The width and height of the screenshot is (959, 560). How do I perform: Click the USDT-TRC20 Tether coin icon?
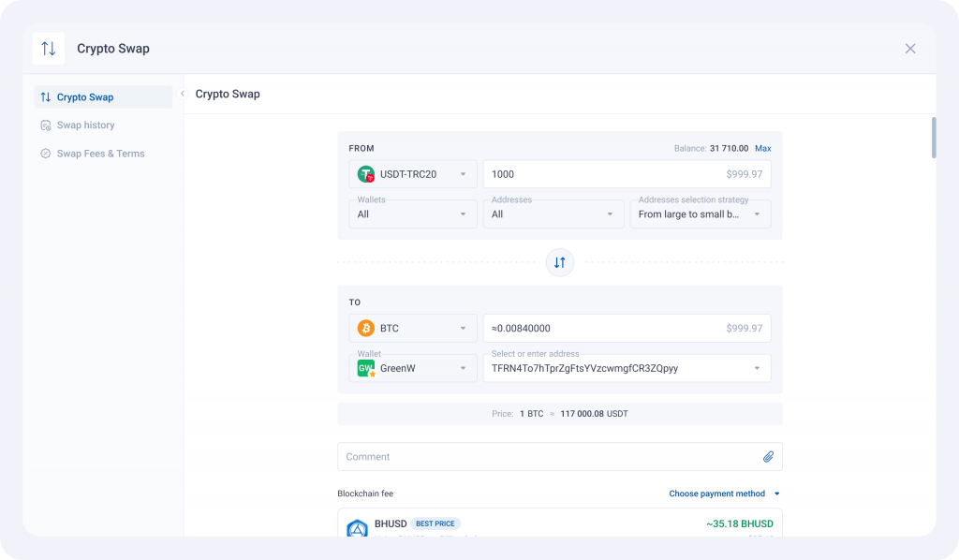(366, 174)
